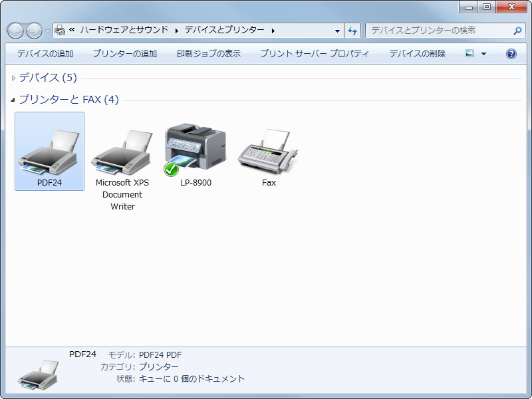Click the デバイス (5) group heading
532x399 pixels.
[x=48, y=78]
